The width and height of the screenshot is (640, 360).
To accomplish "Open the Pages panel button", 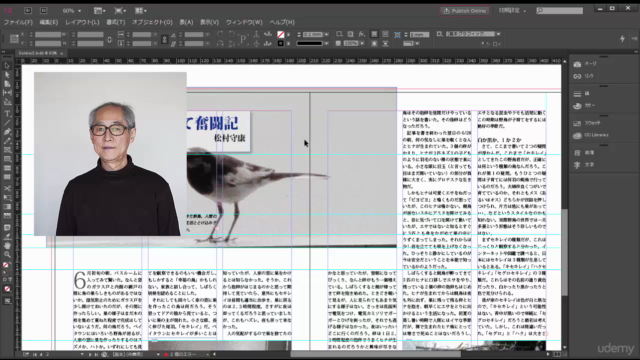I will pyautogui.click(x=586, y=64).
